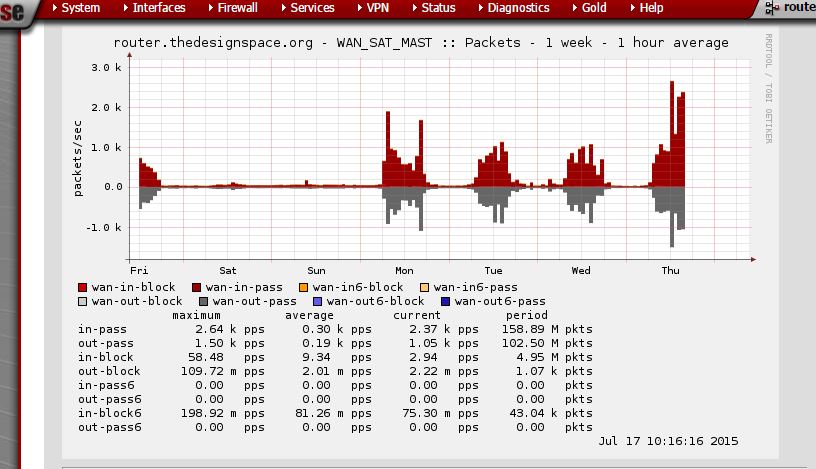Open the Status menu
The width and height of the screenshot is (816, 469).
[437, 8]
